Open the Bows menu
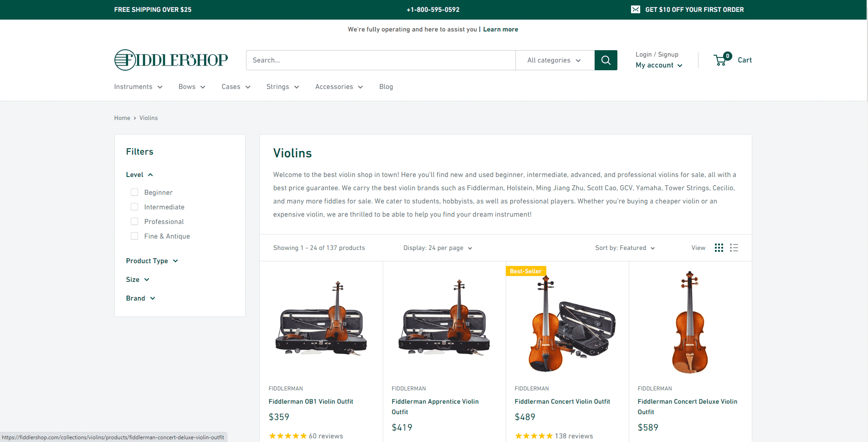 click(x=192, y=87)
